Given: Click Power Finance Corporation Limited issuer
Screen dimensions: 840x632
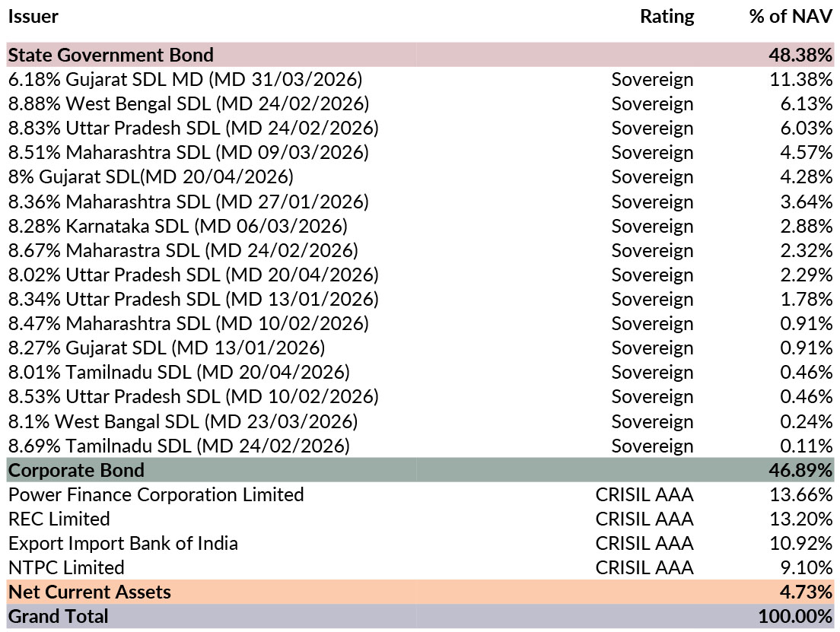Looking at the screenshot, I should pos(156,494).
